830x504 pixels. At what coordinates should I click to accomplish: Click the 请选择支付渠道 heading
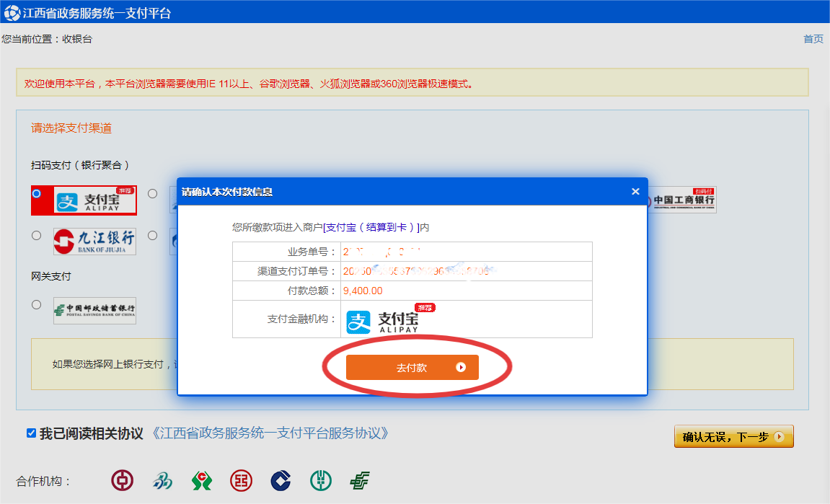click(71, 128)
